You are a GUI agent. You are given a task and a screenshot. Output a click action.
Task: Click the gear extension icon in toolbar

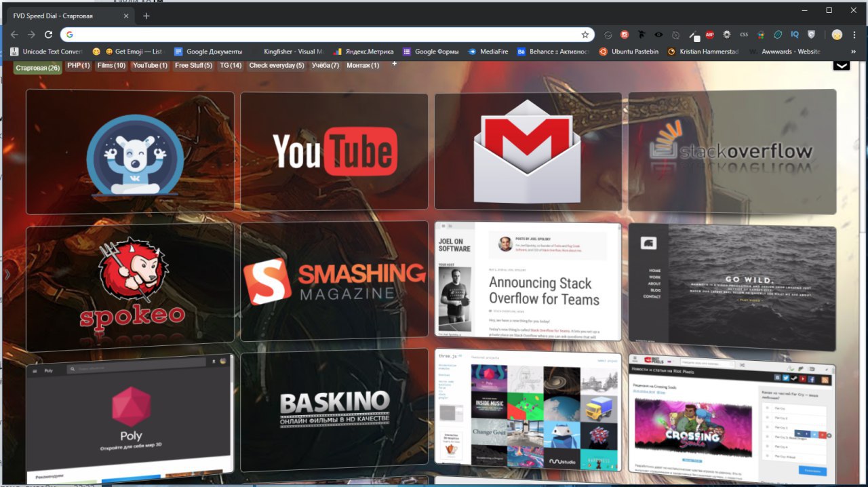click(727, 35)
